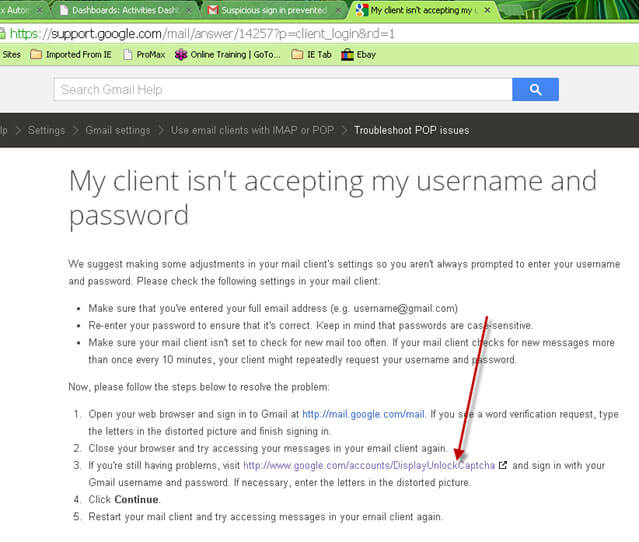Open the ProMax bookmark
The height and width of the screenshot is (542, 639).
[x=144, y=54]
